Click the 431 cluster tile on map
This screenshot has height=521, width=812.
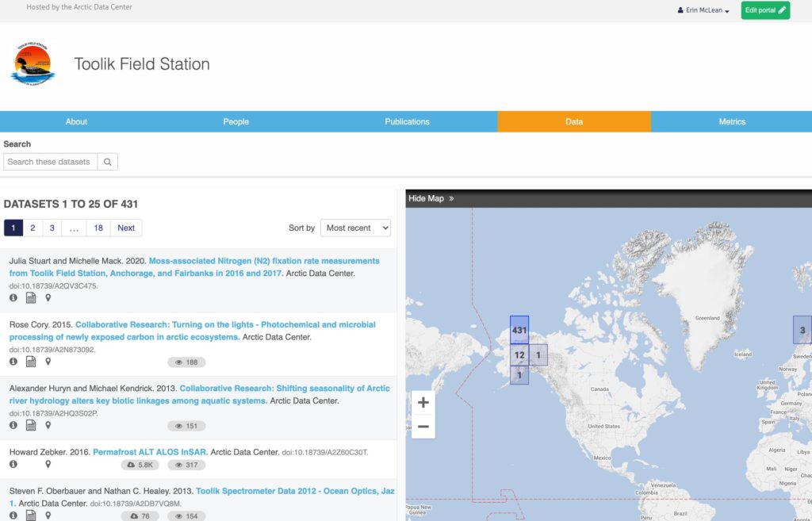coord(519,330)
